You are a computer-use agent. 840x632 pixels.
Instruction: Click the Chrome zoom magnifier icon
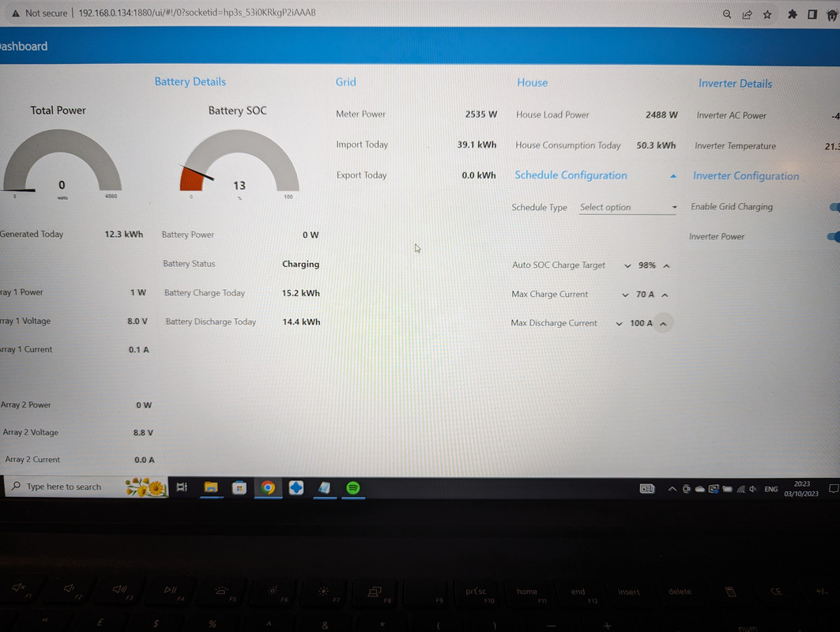[x=726, y=14]
